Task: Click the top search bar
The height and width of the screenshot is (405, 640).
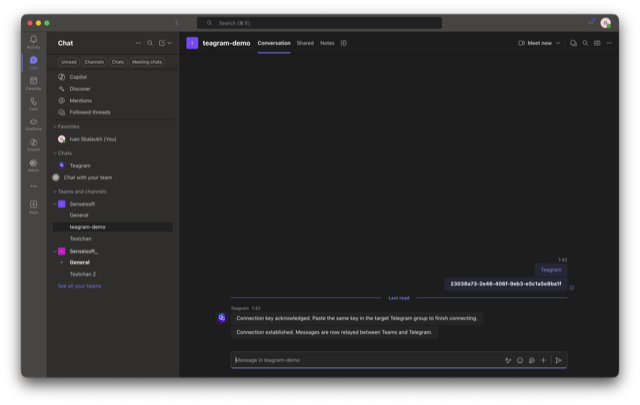Action: (x=319, y=23)
